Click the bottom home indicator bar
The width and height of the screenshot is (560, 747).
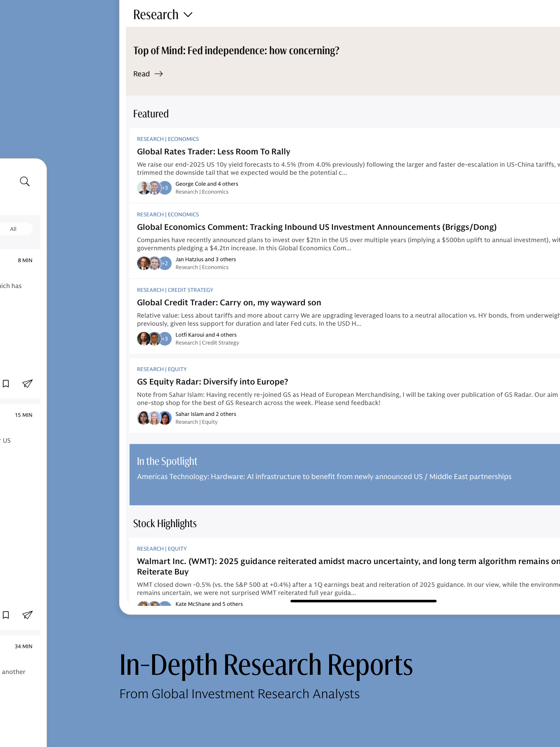click(x=363, y=601)
